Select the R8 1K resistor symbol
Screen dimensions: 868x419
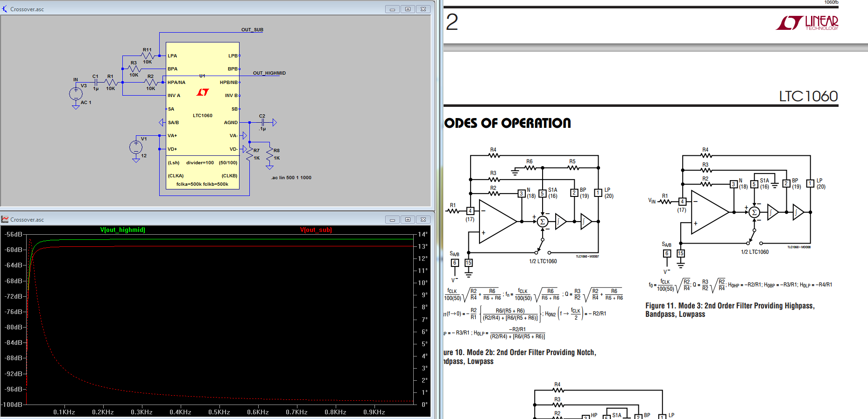coord(269,154)
